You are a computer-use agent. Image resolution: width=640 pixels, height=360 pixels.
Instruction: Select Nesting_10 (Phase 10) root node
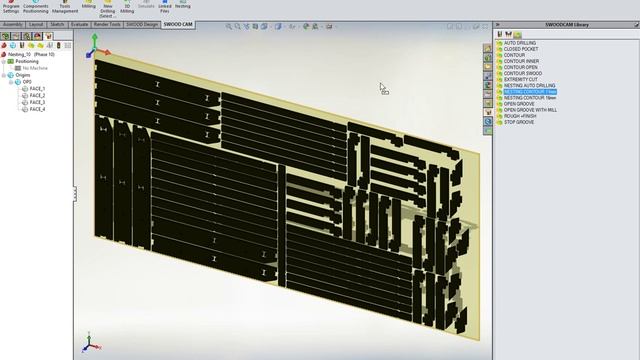(31, 54)
